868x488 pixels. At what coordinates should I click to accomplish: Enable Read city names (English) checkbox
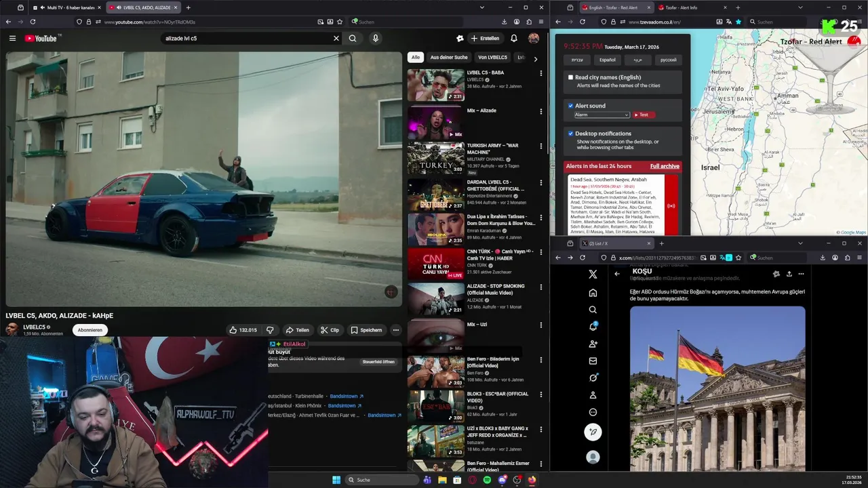tap(571, 78)
